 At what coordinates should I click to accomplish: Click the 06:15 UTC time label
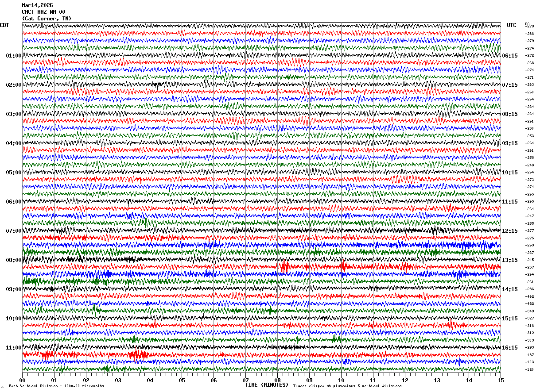pyautogui.click(x=510, y=56)
